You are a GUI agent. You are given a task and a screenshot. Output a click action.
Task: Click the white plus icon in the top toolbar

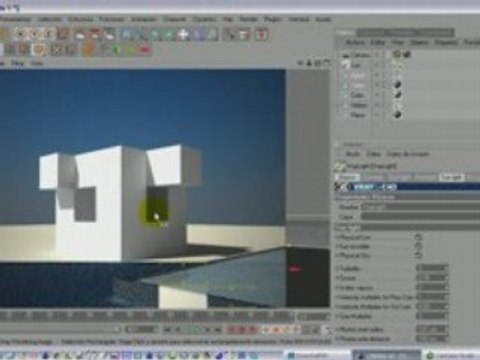tap(183, 34)
